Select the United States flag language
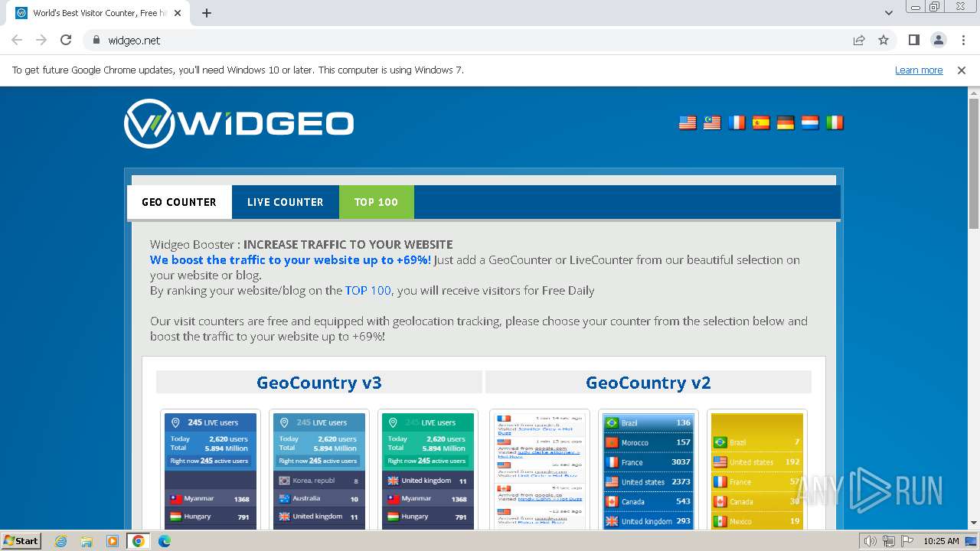The height and width of the screenshot is (551, 980). click(x=688, y=122)
